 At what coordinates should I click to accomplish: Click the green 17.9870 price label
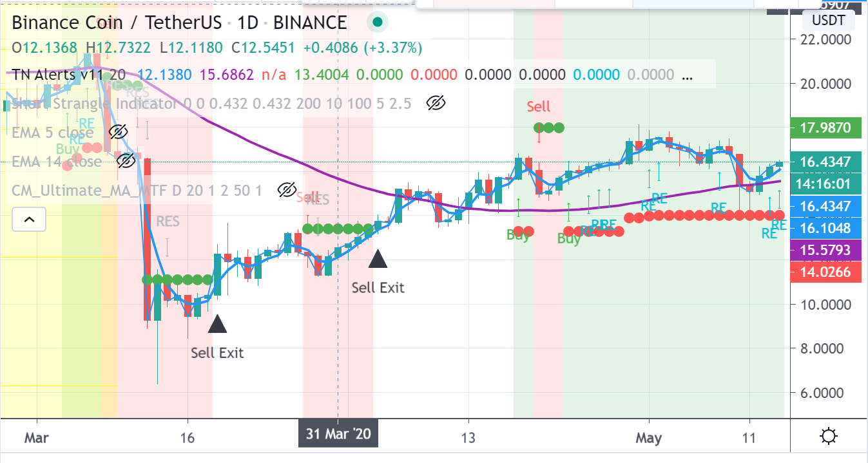pyautogui.click(x=827, y=128)
